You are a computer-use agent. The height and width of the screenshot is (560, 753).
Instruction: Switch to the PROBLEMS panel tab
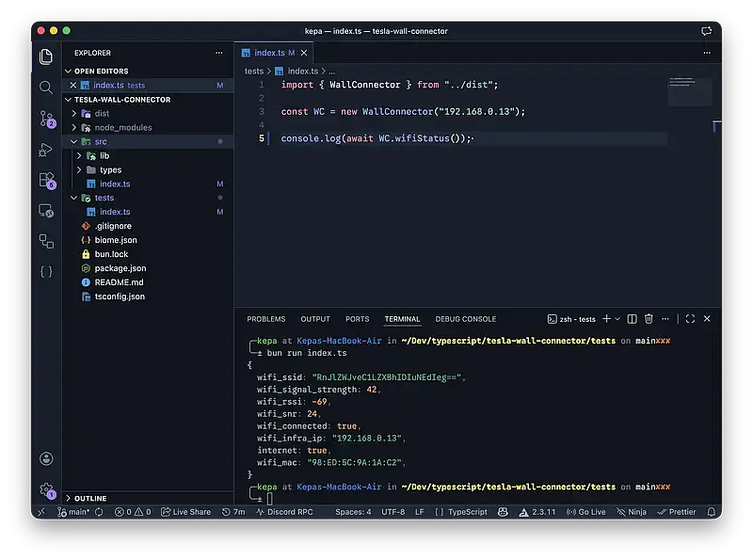(x=266, y=318)
